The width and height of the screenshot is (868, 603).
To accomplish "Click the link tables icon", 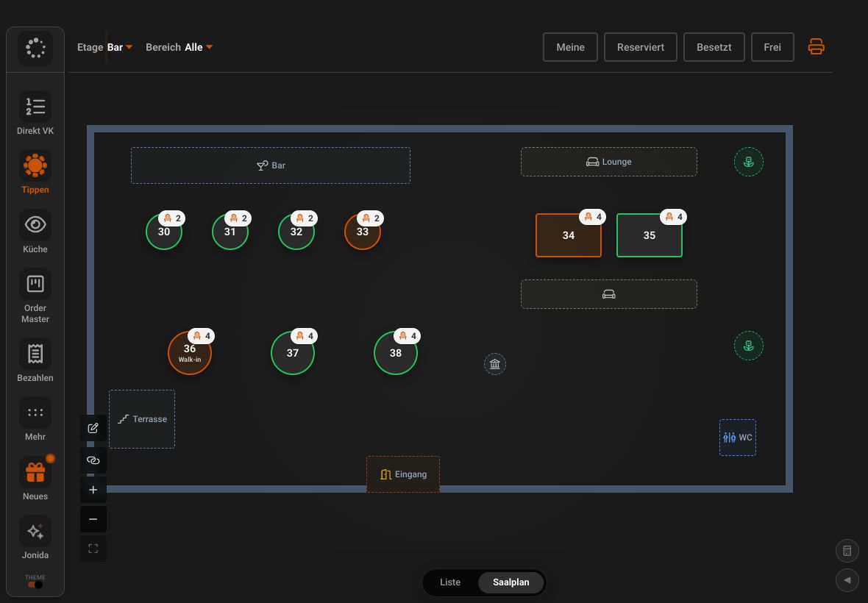I will (x=93, y=460).
